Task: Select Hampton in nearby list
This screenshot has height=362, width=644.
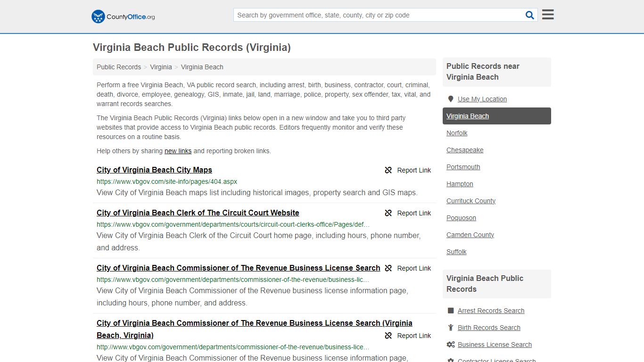Action: click(x=460, y=184)
